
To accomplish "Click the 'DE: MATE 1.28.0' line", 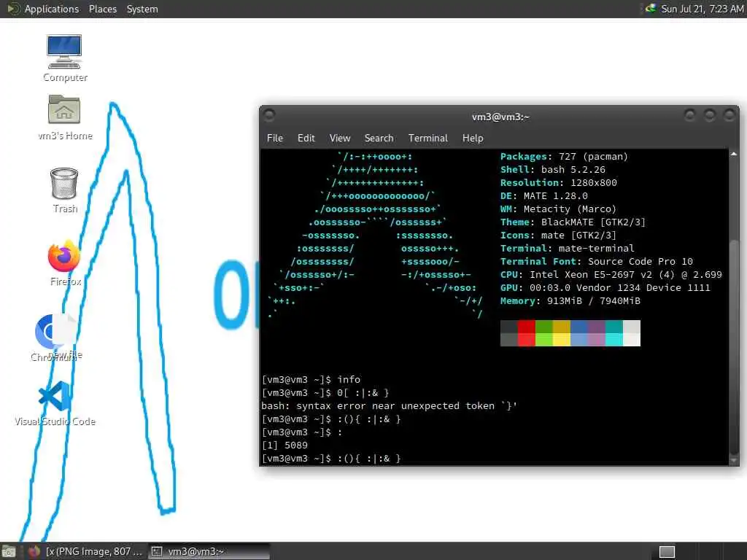I will pos(544,195).
